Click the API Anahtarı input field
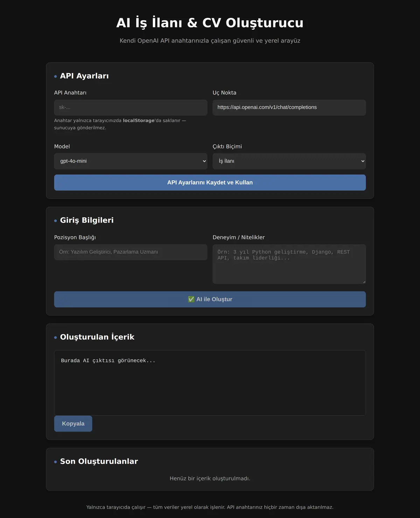The height and width of the screenshot is (518, 420). click(x=131, y=107)
